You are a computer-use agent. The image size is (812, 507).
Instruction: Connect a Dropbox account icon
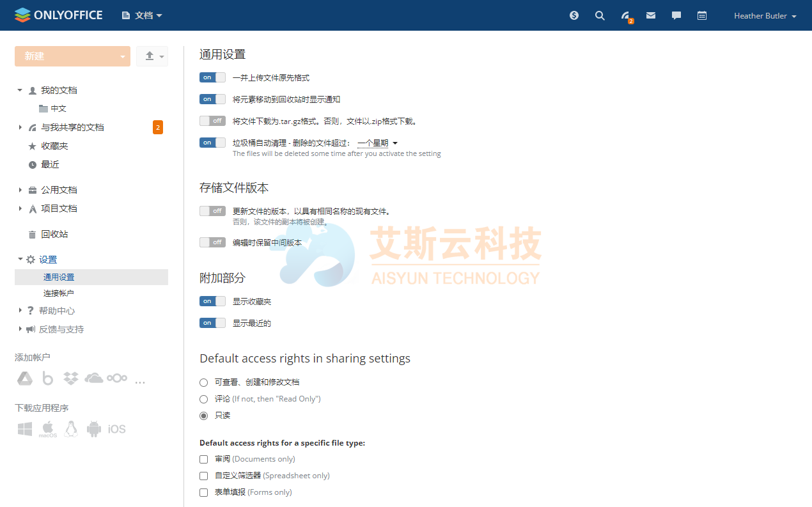(71, 378)
